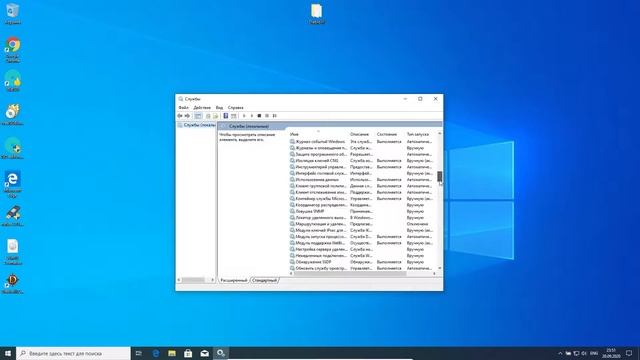Open the Вид menu
The image size is (640, 360).
pyautogui.click(x=219, y=107)
